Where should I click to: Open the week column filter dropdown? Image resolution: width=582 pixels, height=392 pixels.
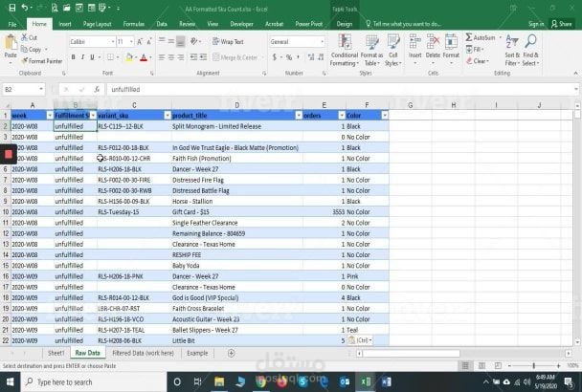pyautogui.click(x=50, y=116)
